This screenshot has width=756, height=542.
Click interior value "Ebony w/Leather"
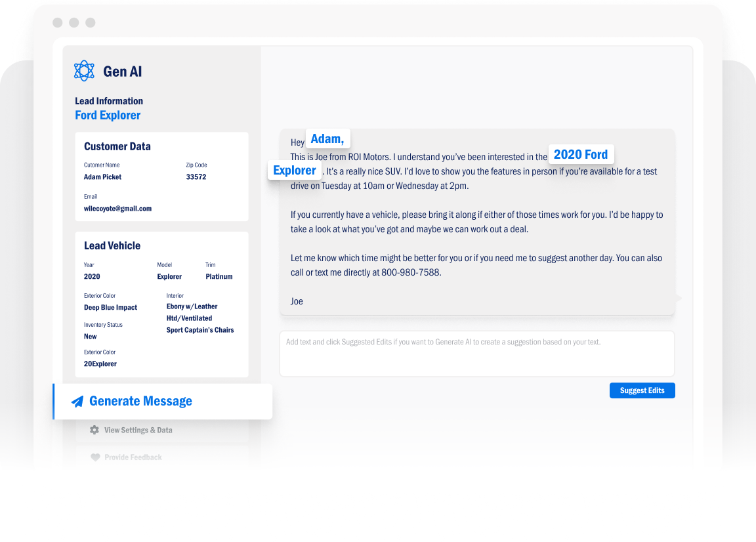(192, 306)
